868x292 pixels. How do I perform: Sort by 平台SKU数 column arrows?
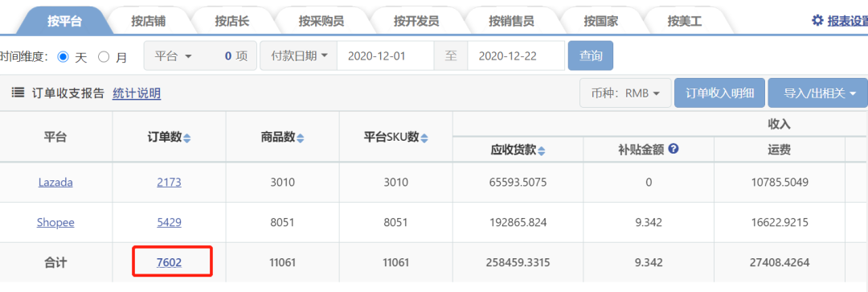pos(424,138)
